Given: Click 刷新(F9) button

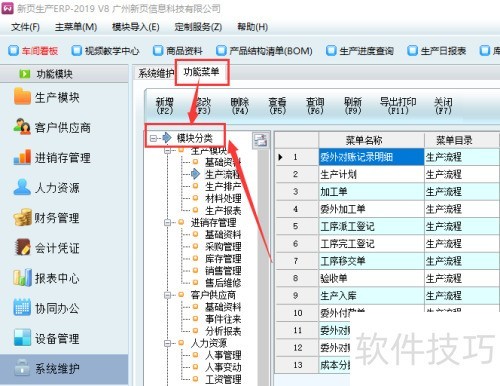Looking at the screenshot, I should (x=353, y=106).
